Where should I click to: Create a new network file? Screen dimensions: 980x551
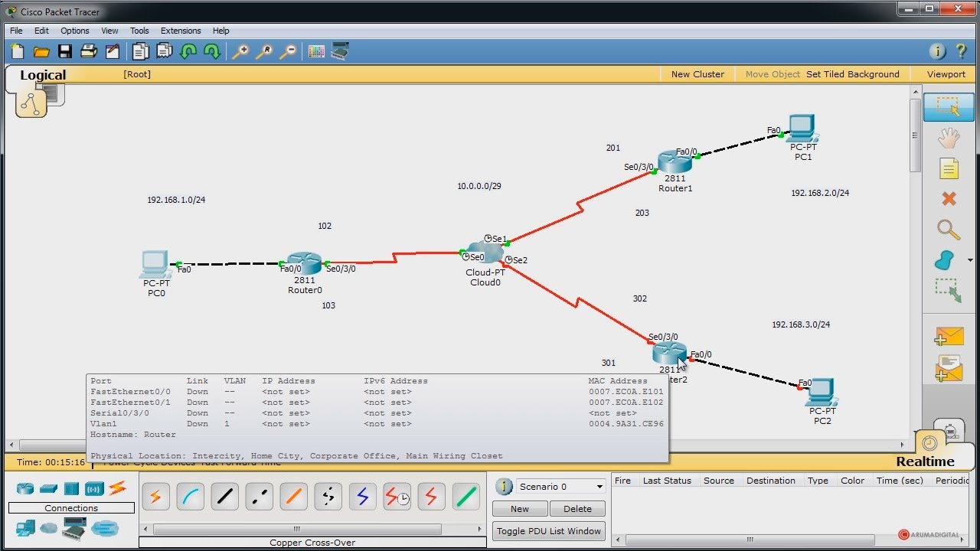(18, 51)
